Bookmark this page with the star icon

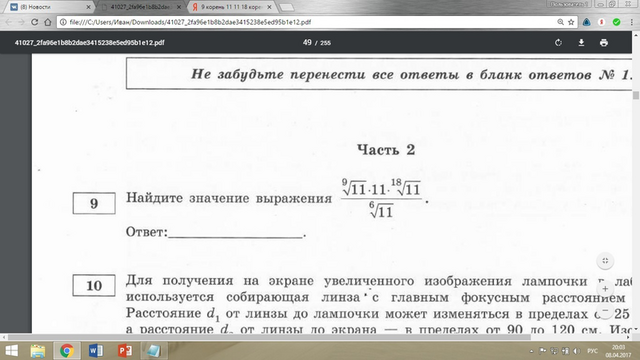tap(571, 22)
